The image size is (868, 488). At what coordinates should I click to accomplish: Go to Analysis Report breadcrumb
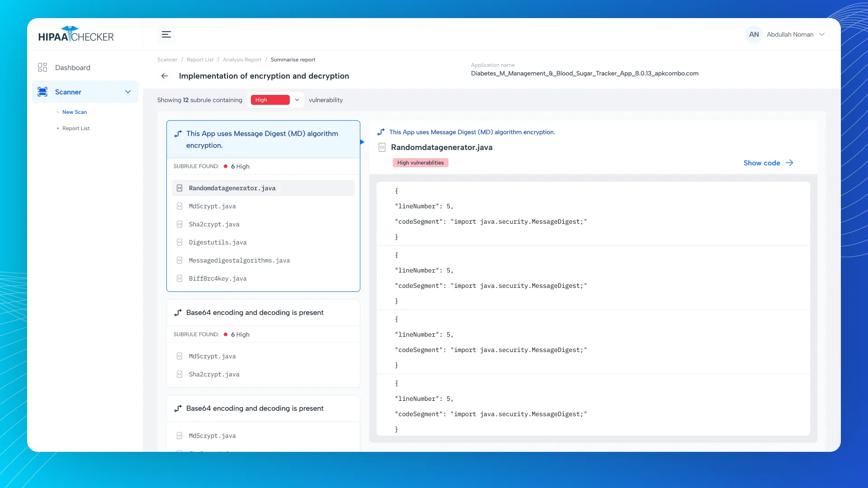pyautogui.click(x=242, y=60)
